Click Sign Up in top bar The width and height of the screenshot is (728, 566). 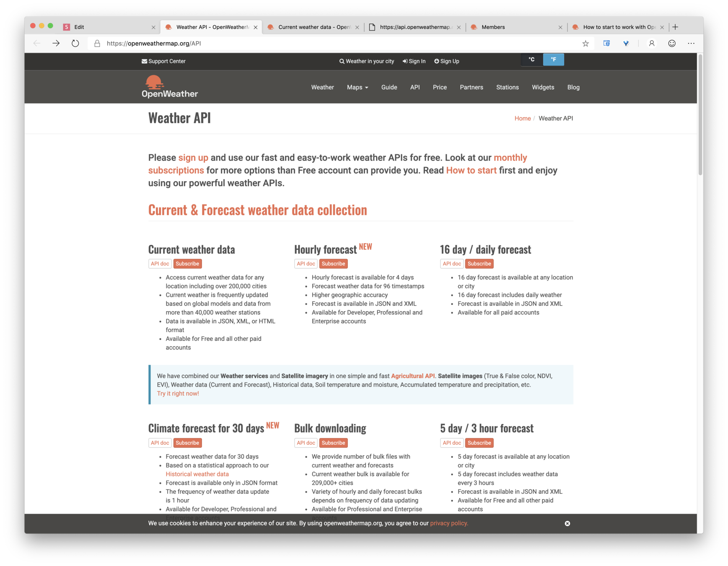[447, 61]
